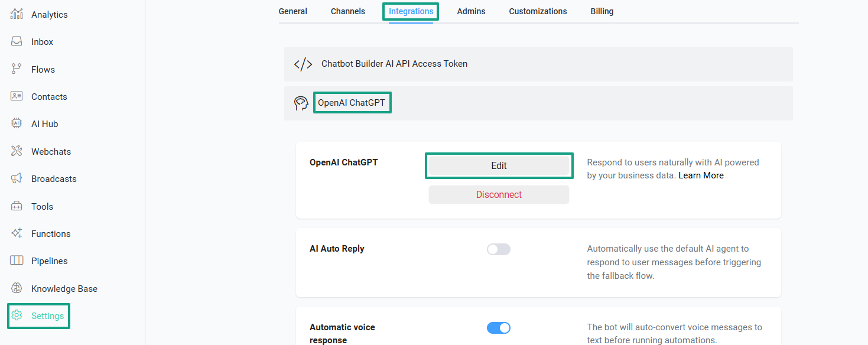Select the Integrations tab
Image resolution: width=868 pixels, height=345 pixels.
[x=411, y=11]
